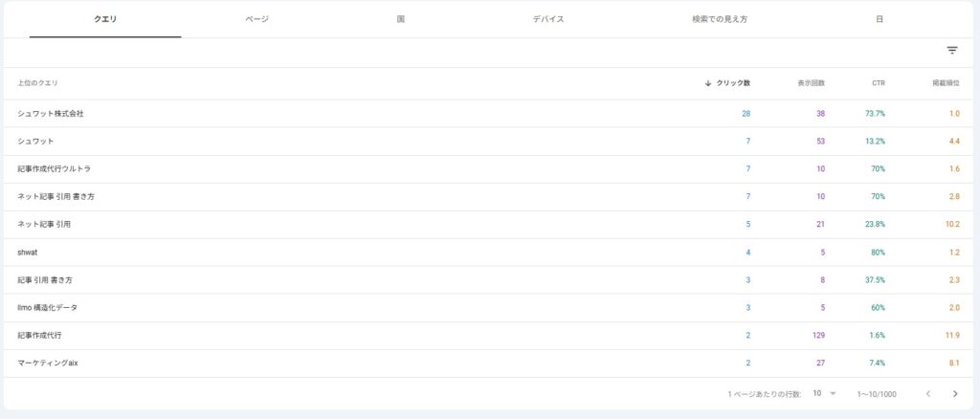Open the rows per page dropdown
980x419 pixels.
click(824, 393)
